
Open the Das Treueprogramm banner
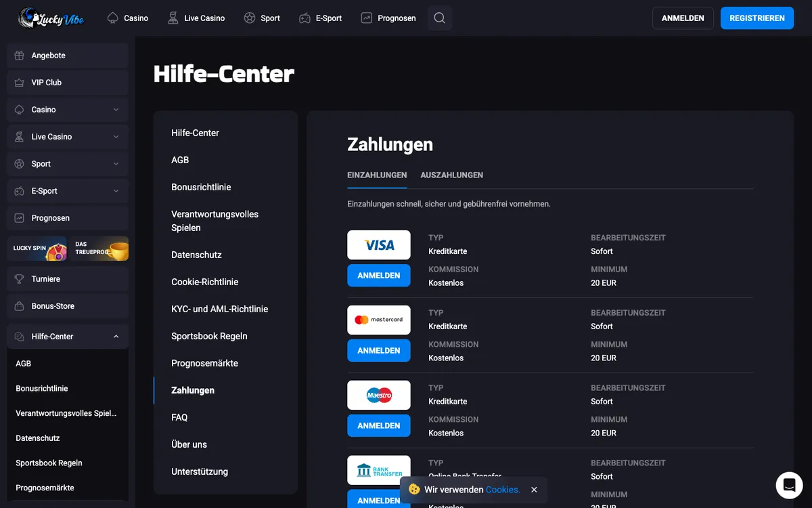99,249
